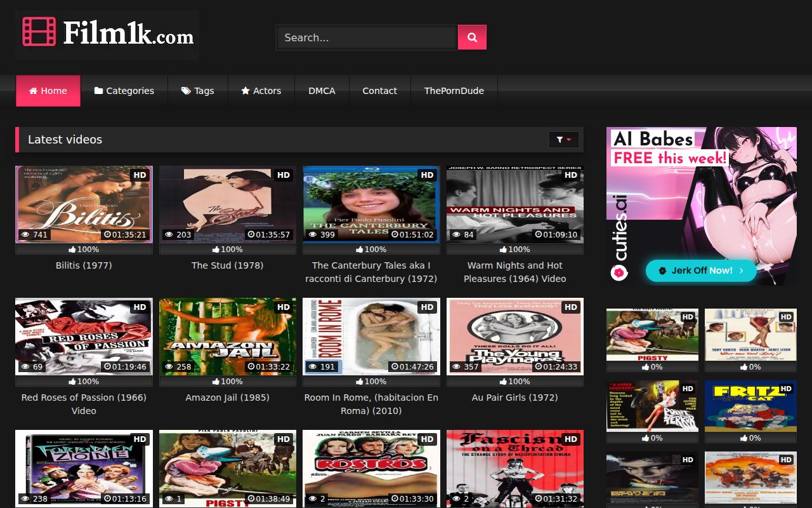Open the Categories navigation tab
The image size is (812, 508).
pyautogui.click(x=124, y=91)
